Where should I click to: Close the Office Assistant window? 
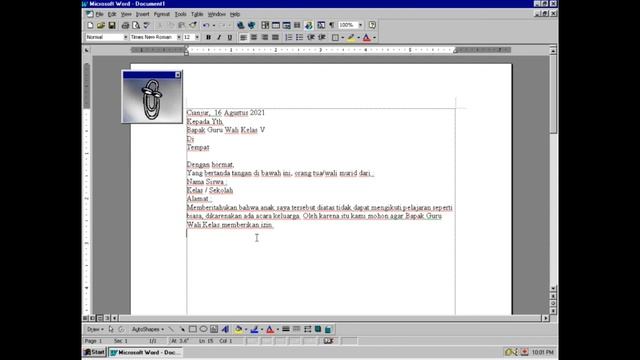[x=178, y=75]
